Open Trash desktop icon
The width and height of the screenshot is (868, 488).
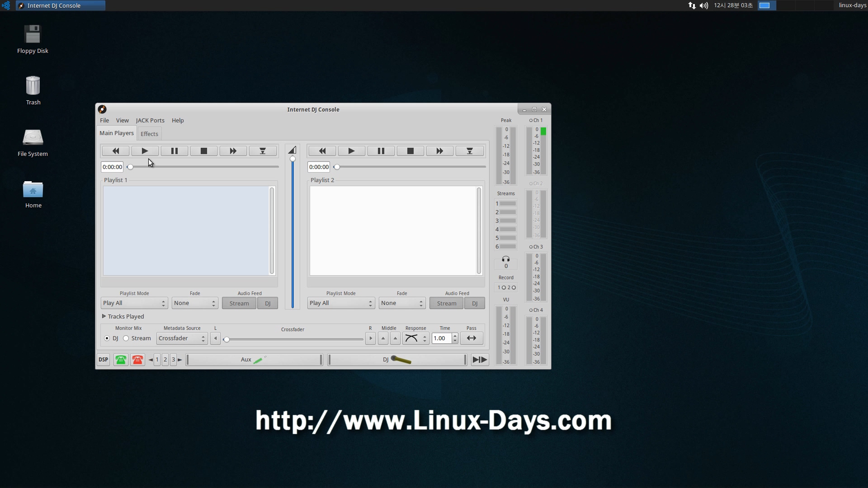pos(33,91)
